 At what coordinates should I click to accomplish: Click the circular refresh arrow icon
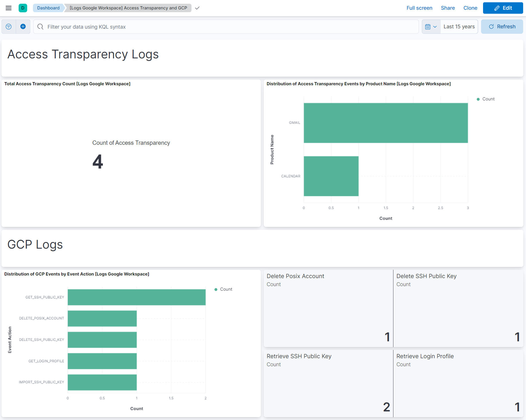click(491, 26)
